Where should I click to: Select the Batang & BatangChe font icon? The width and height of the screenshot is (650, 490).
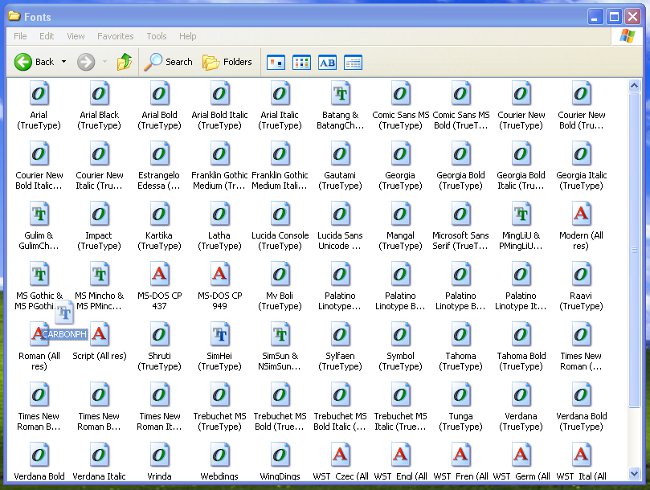pos(340,93)
